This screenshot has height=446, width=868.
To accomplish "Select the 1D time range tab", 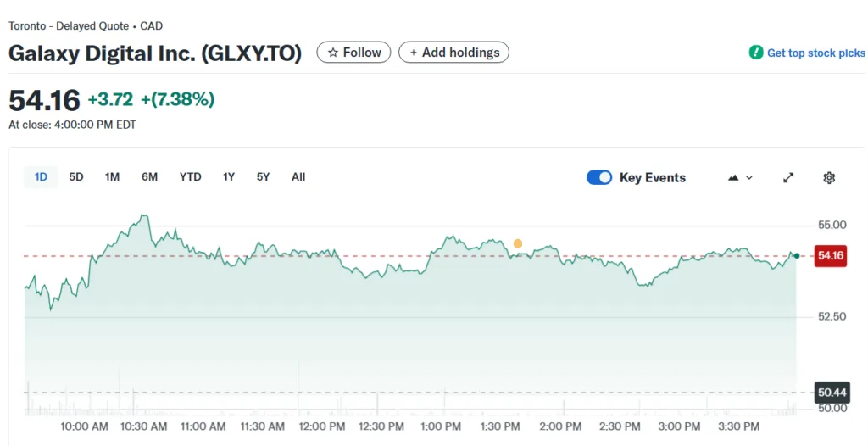I will coord(41,177).
